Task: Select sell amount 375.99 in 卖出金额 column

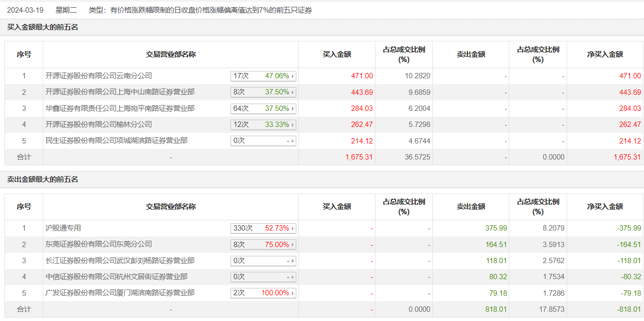Action: [496, 228]
